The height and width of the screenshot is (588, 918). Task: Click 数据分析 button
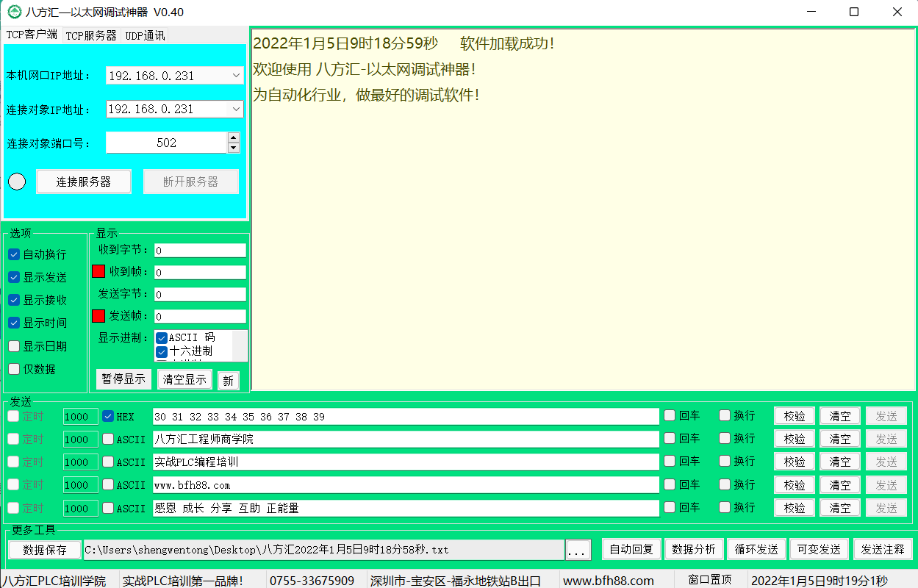point(694,549)
